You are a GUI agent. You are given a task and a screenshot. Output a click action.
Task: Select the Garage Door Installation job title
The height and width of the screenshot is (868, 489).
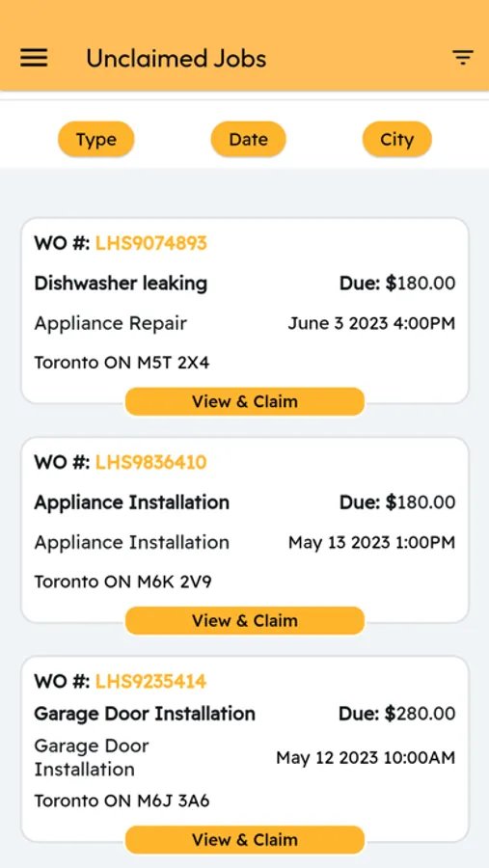145,714
